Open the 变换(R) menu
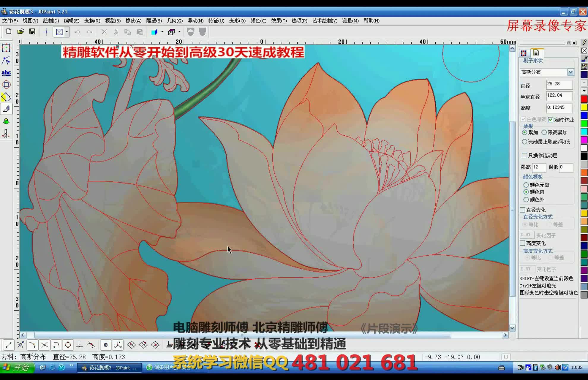588x380 pixels. (92, 21)
